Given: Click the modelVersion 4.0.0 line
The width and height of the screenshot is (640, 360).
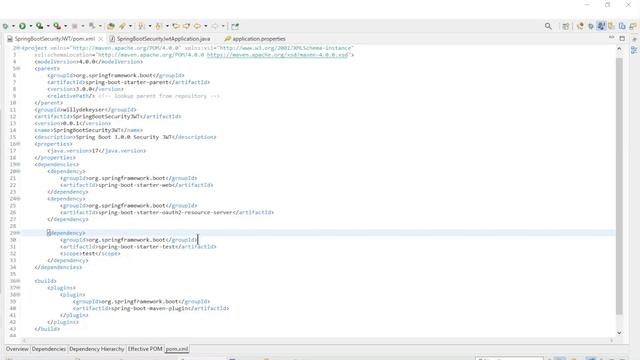Looking at the screenshot, I should [89, 62].
